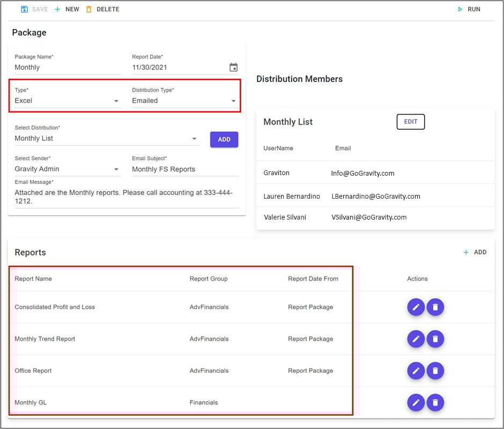This screenshot has width=504, height=429.
Task: Create a new package with NEW
Action: pos(67,9)
